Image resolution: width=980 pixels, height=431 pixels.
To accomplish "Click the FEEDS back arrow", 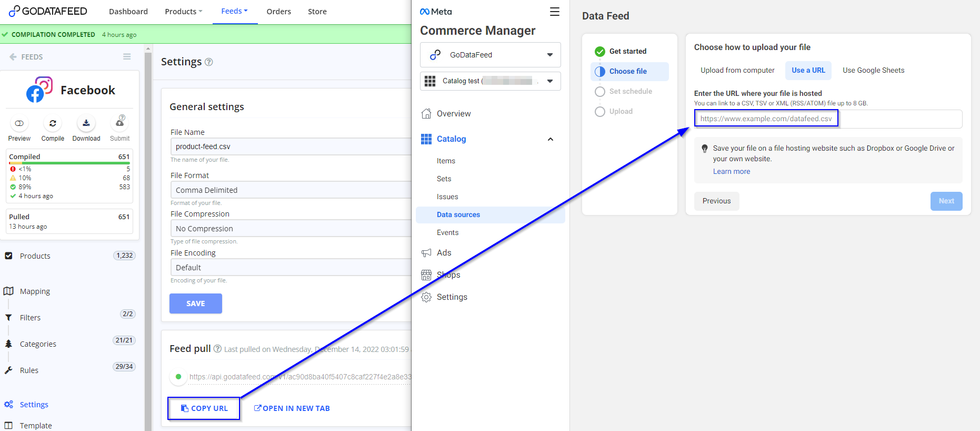I will (x=13, y=57).
